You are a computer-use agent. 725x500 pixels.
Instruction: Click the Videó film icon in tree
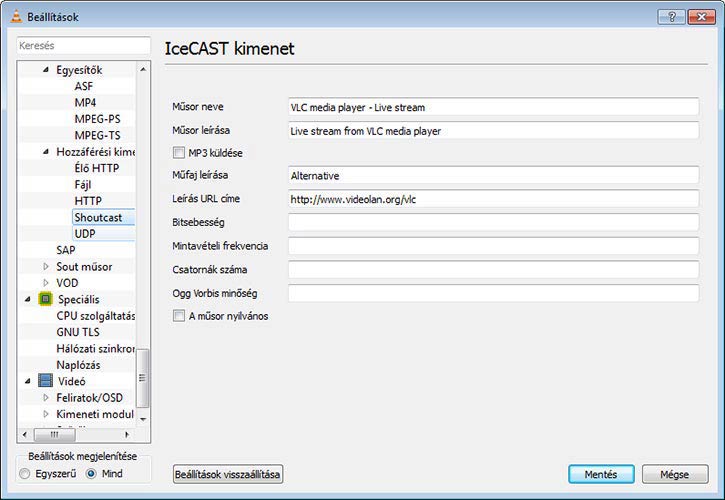pyautogui.click(x=45, y=381)
